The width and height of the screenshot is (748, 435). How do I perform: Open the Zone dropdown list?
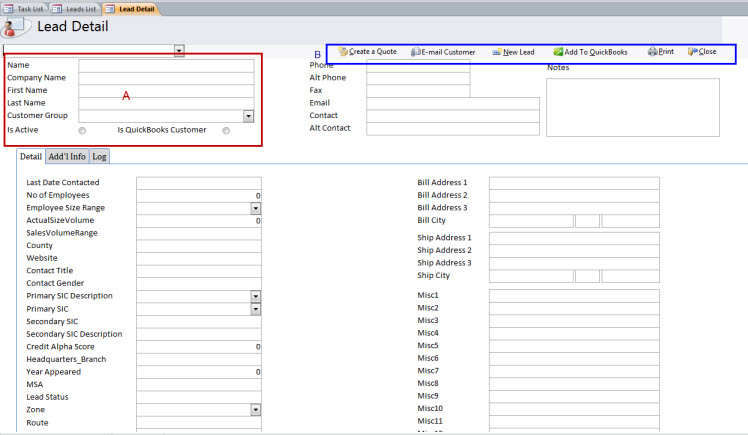(x=256, y=410)
